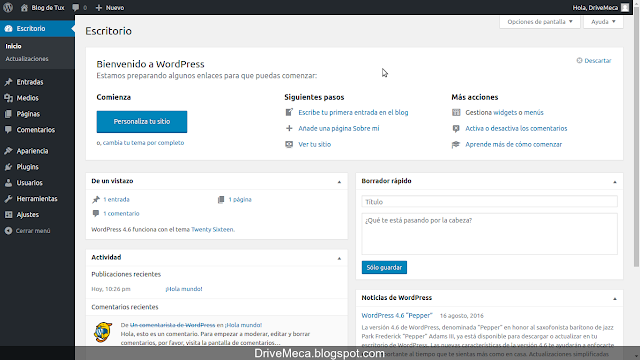The width and height of the screenshot is (640, 360).
Task: Click the edit icon beside Escribe tu primera entrada
Action: 289,112
